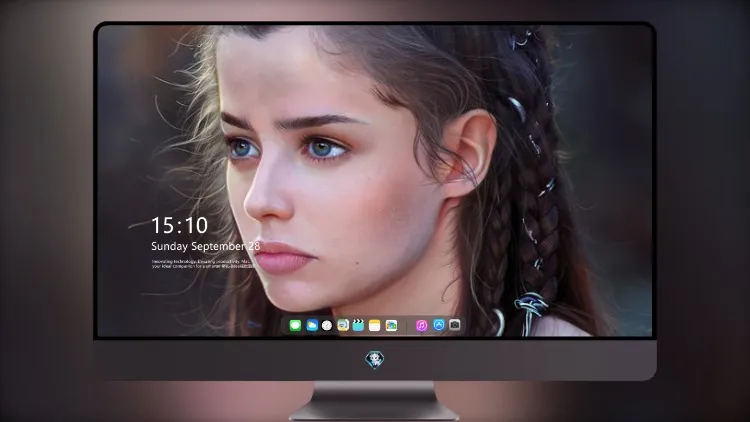Launch the grey Camera app in the dock
This screenshot has height=422, width=750.
pyautogui.click(x=455, y=325)
